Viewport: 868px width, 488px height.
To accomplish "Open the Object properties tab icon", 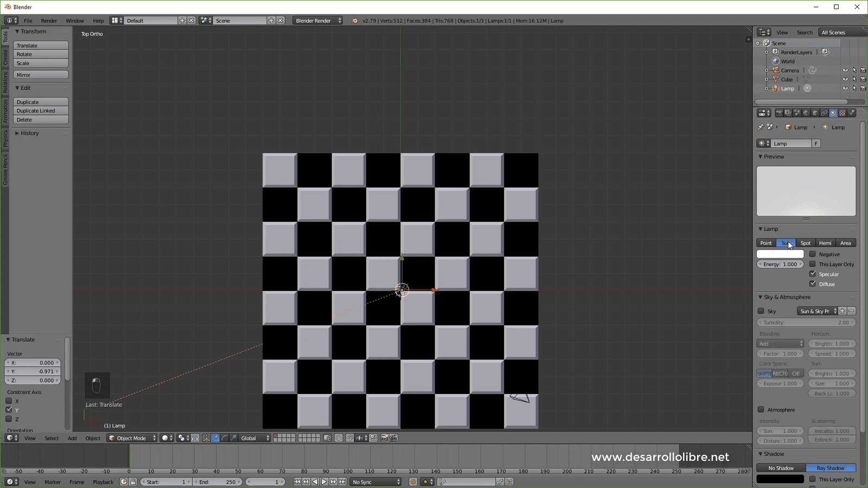I will tap(815, 113).
